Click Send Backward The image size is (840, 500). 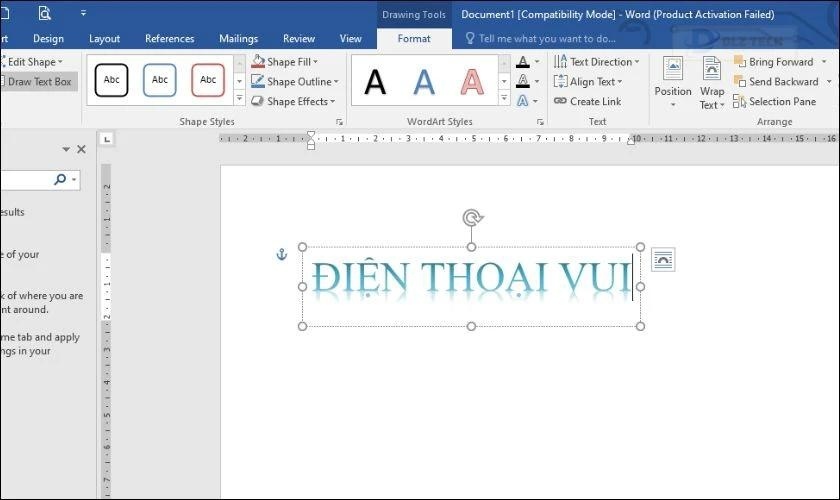coord(776,81)
